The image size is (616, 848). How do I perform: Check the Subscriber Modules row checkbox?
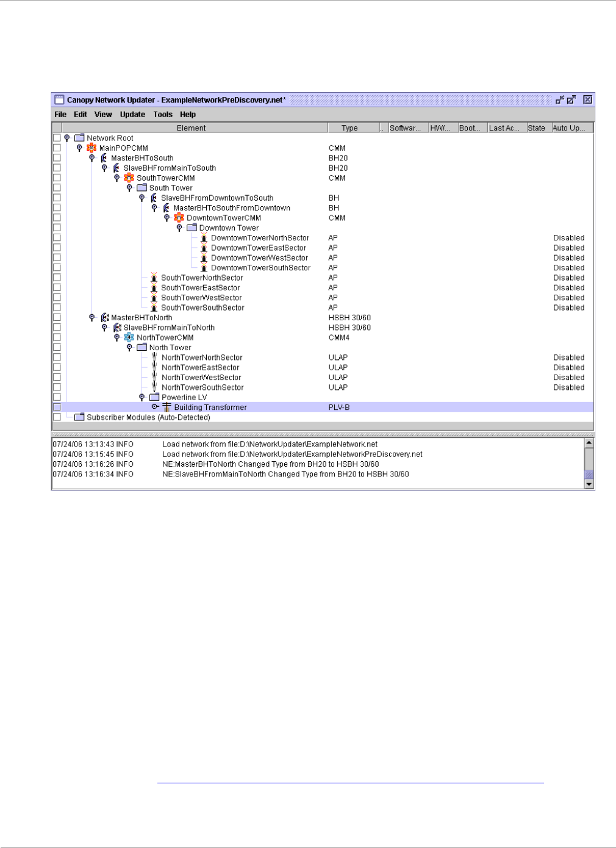[x=57, y=417]
